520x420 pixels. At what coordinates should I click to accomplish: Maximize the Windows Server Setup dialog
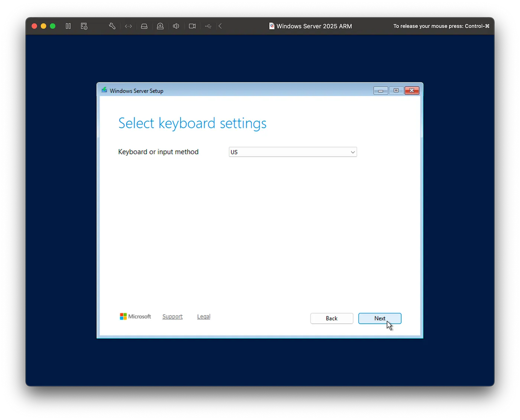[x=396, y=91]
